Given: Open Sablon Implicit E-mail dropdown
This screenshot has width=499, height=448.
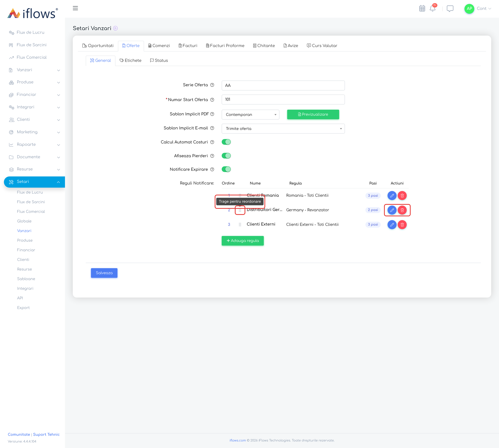Looking at the screenshot, I should pos(283,129).
